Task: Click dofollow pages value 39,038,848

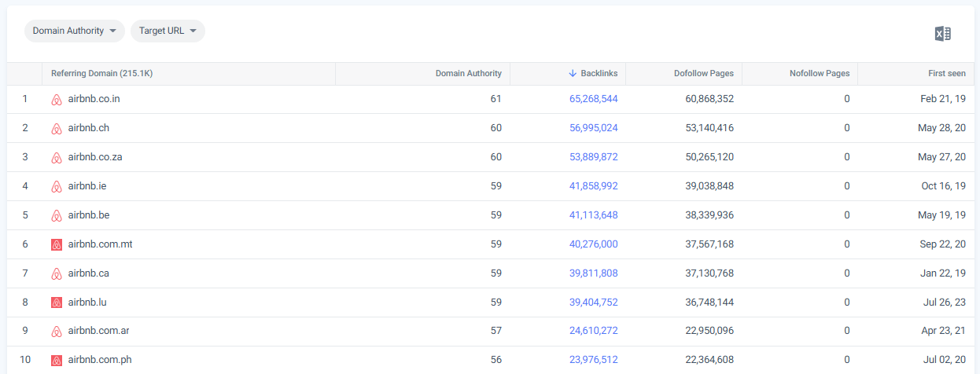Action: 709,186
